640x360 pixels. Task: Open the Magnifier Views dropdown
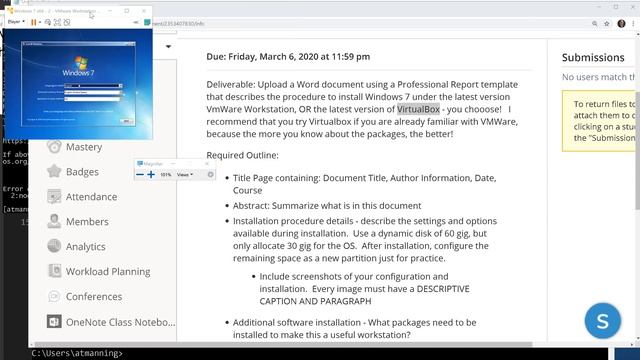(x=185, y=175)
